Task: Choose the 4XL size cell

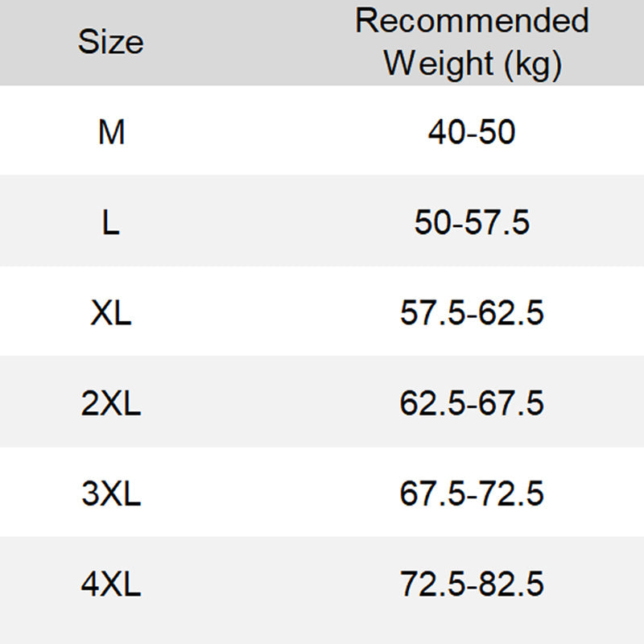Action: [111, 584]
